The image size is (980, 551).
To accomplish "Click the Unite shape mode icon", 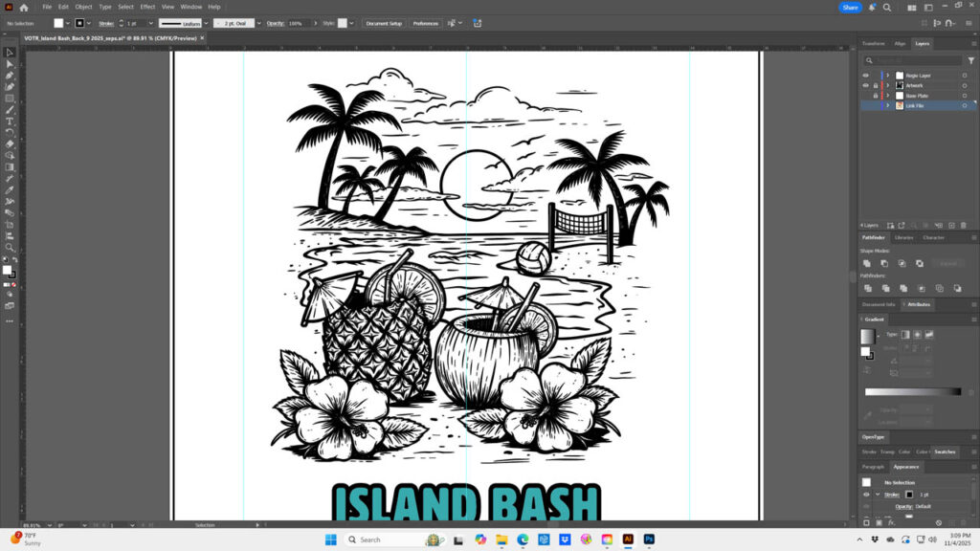I will (866, 263).
